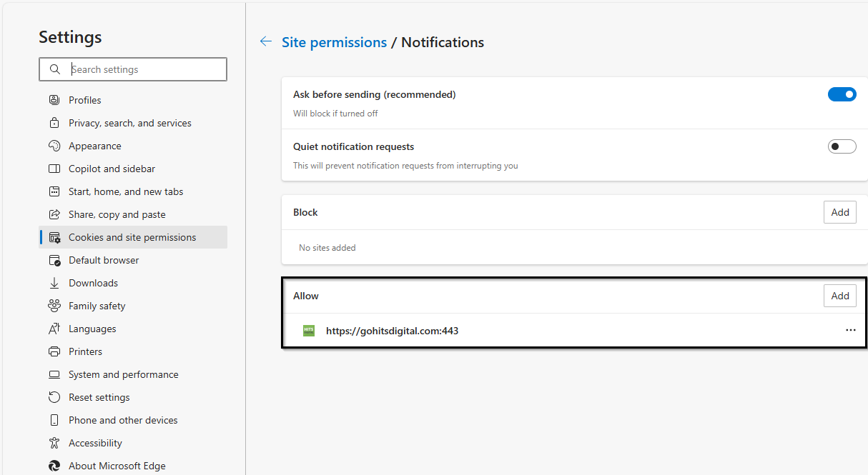
Task: Click Add button in Allow section
Action: pos(839,296)
